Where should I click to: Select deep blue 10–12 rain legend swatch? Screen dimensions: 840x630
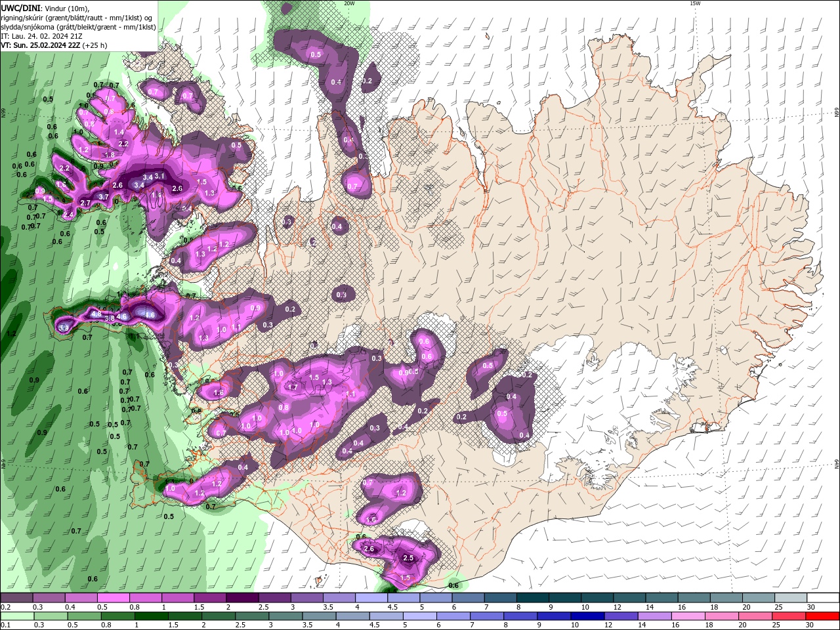[x=587, y=616]
